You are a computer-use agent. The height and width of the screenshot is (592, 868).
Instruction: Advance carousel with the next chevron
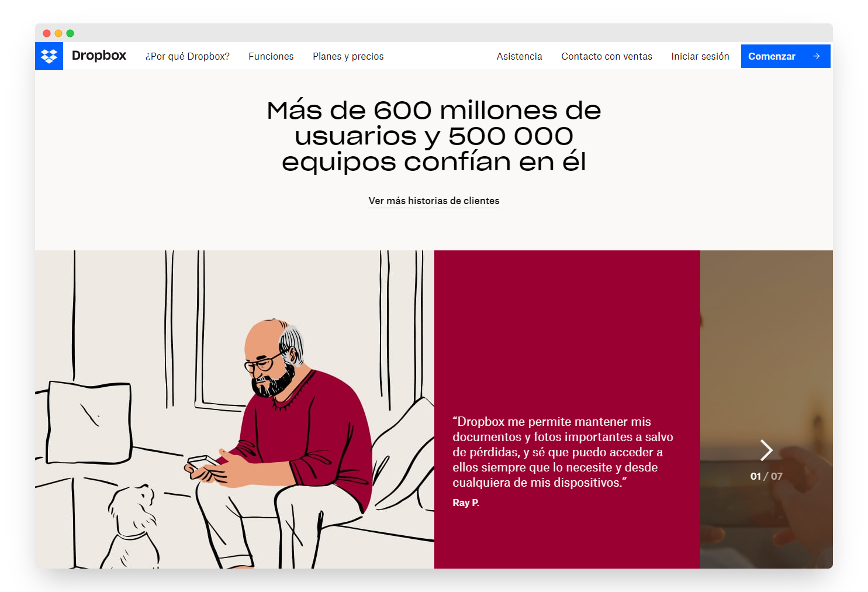766,450
